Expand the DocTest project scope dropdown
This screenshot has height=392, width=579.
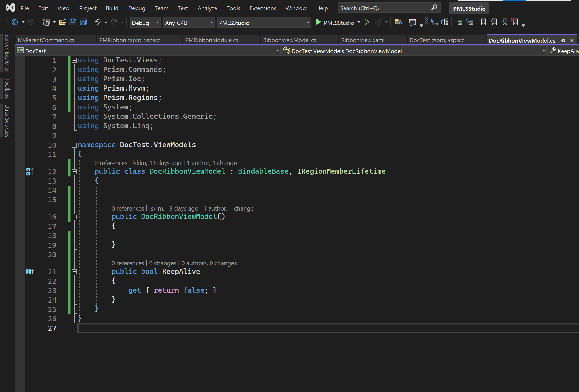[277, 51]
